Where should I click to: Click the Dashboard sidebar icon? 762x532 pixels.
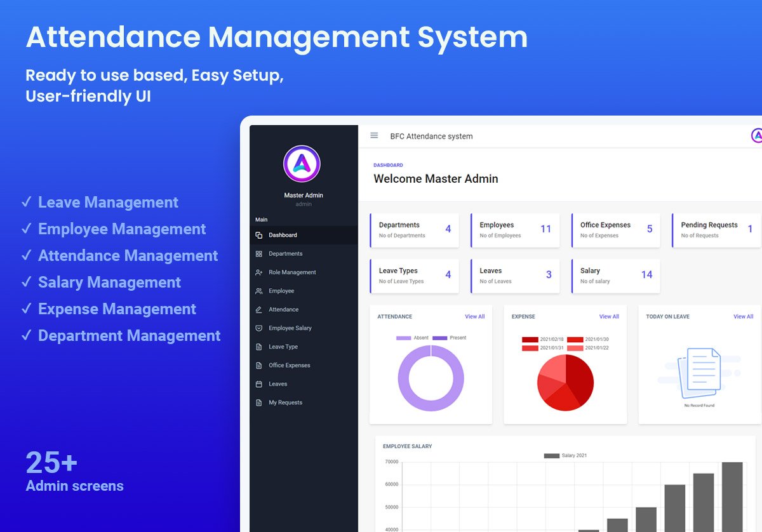[x=259, y=236]
